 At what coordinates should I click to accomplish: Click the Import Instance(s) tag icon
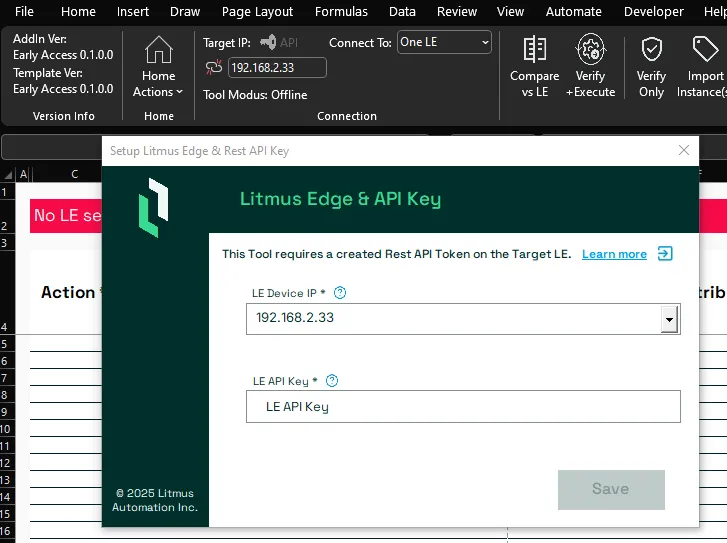705,49
